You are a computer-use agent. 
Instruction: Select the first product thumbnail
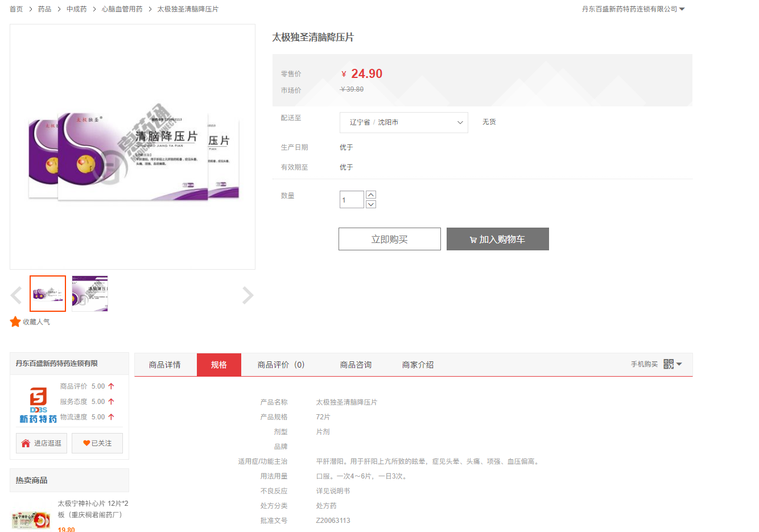[48, 294]
